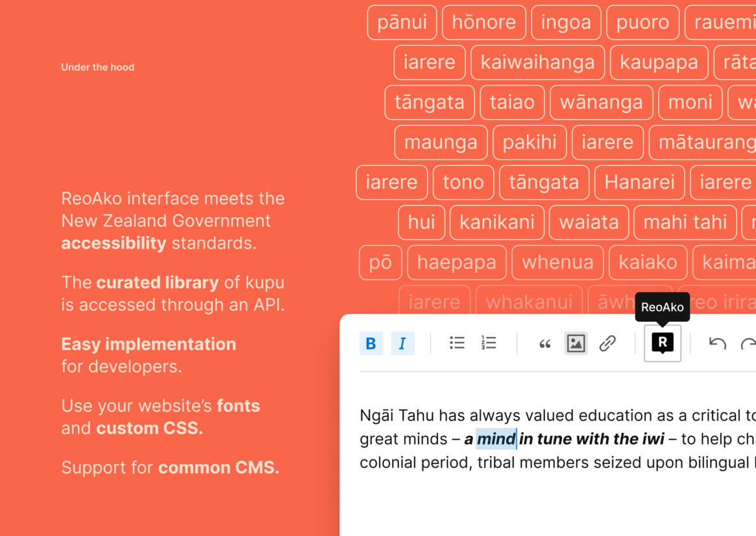Screen dimensions: 756x536
Task: Click the ReoAko tooltip label
Action: [662, 307]
